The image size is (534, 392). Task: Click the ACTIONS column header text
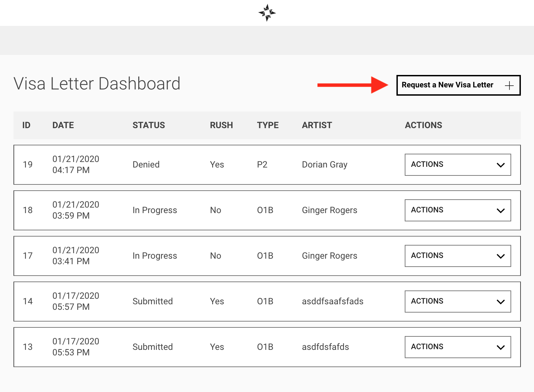point(423,125)
